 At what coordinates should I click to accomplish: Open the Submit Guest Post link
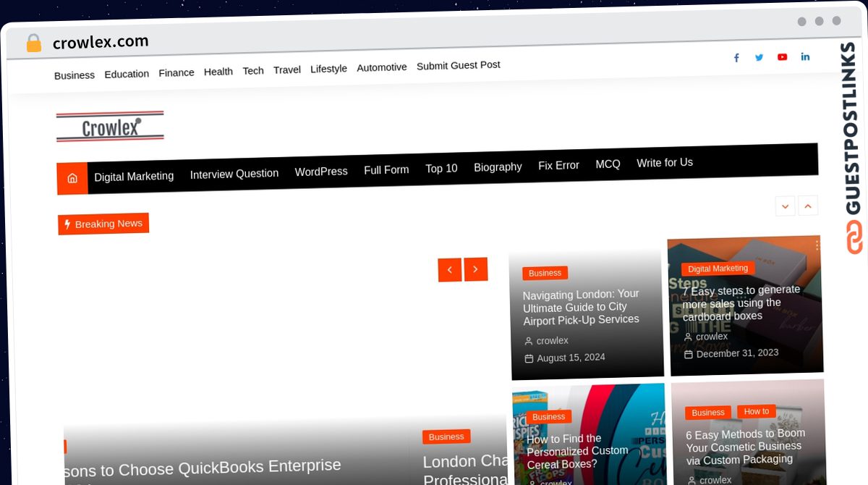click(459, 65)
